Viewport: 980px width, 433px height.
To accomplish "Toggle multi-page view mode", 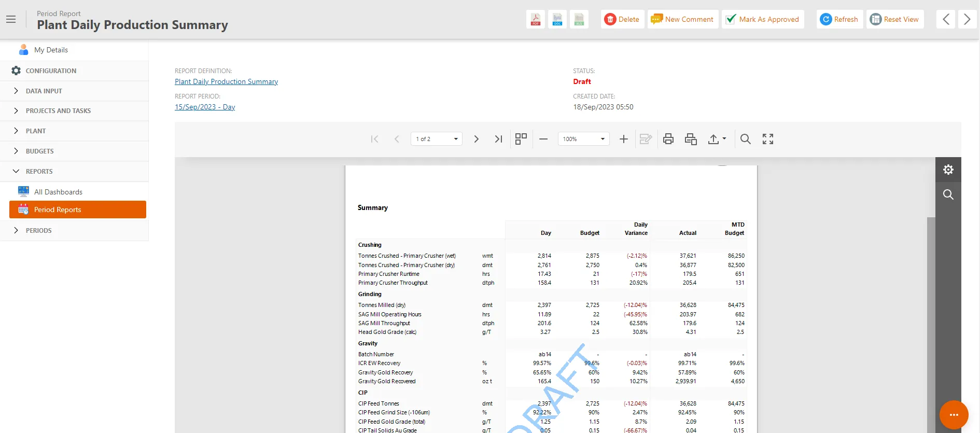I will pos(521,139).
